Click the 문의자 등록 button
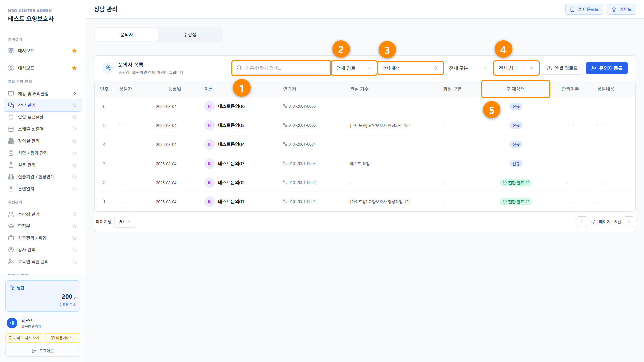644x362 pixels. (x=606, y=68)
